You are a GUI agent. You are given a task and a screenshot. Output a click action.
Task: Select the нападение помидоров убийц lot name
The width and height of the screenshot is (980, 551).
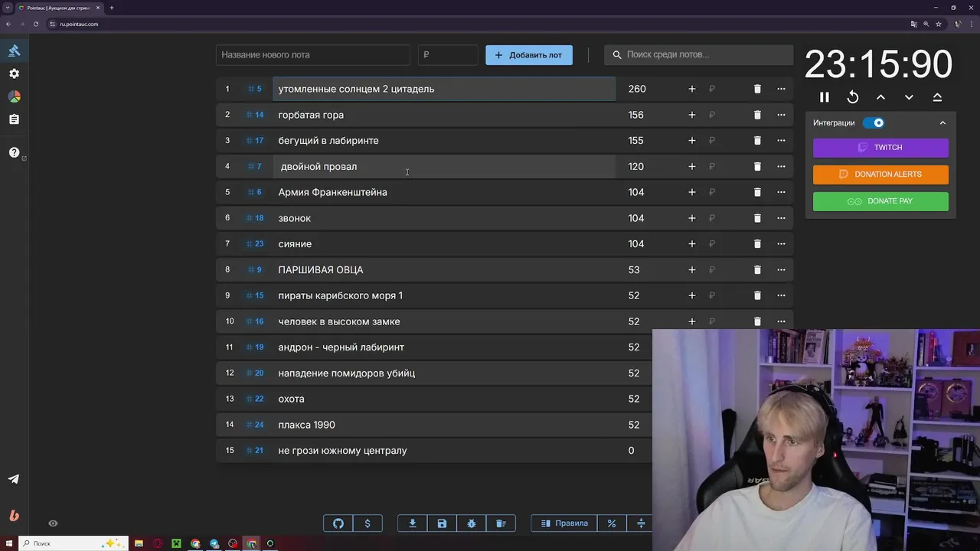pos(347,373)
